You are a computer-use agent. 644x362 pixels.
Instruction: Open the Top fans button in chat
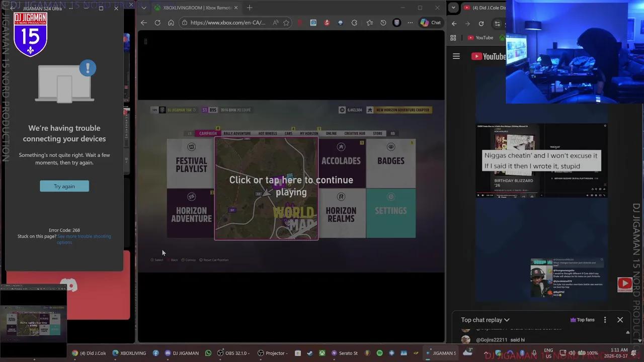point(582,320)
